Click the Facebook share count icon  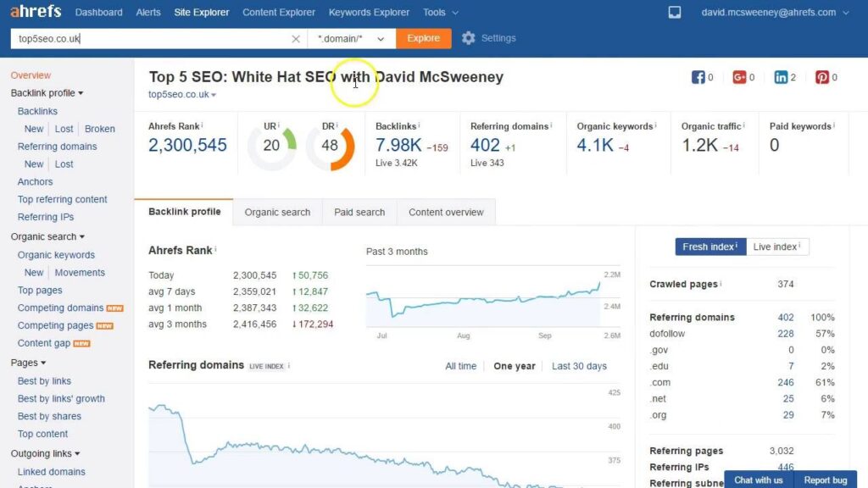point(698,77)
